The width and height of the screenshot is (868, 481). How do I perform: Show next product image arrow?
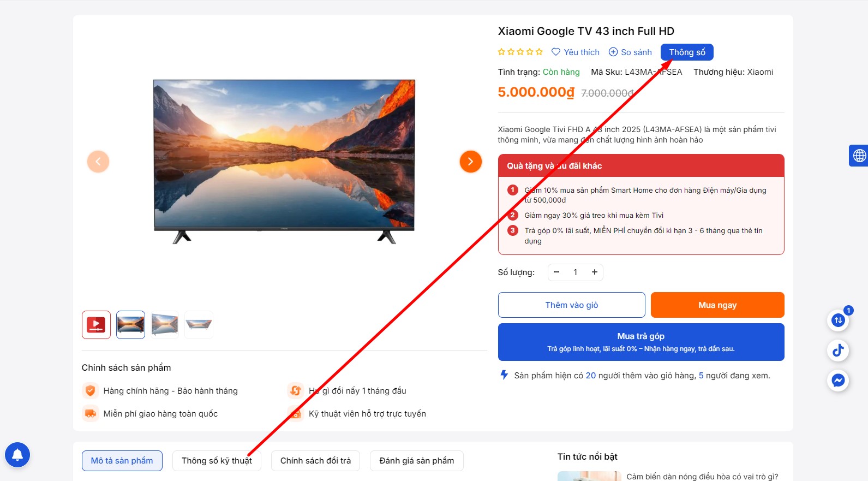pyautogui.click(x=470, y=162)
